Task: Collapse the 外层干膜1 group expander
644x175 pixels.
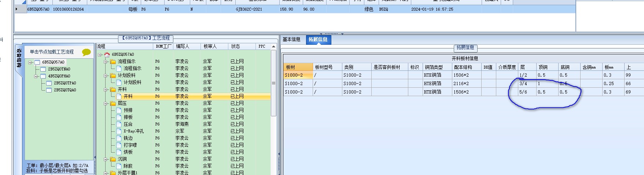Action: tap(106, 173)
